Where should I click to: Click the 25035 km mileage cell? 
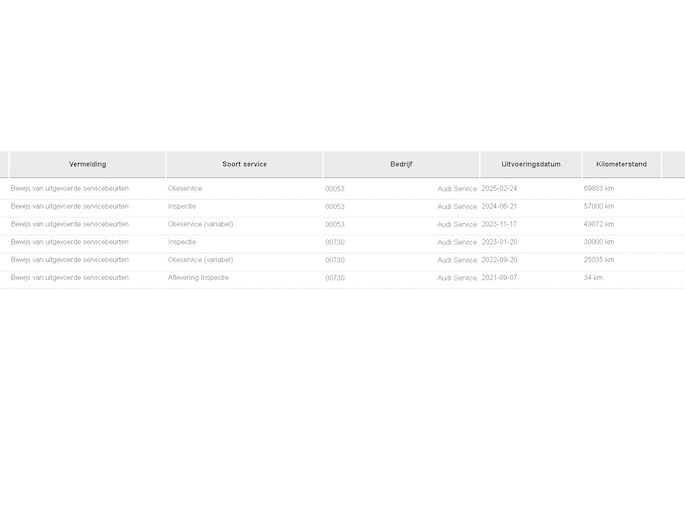point(599,260)
